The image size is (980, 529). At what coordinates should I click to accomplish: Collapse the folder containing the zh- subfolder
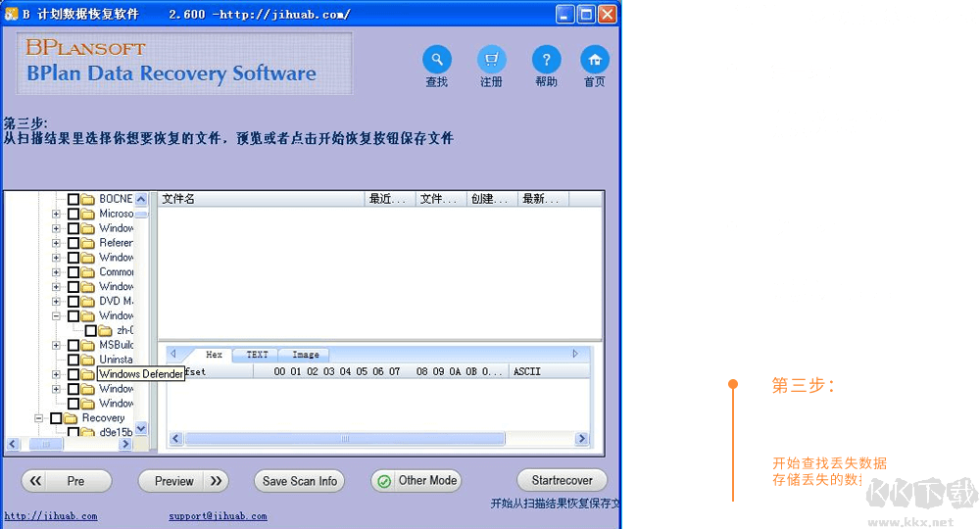pos(56,316)
